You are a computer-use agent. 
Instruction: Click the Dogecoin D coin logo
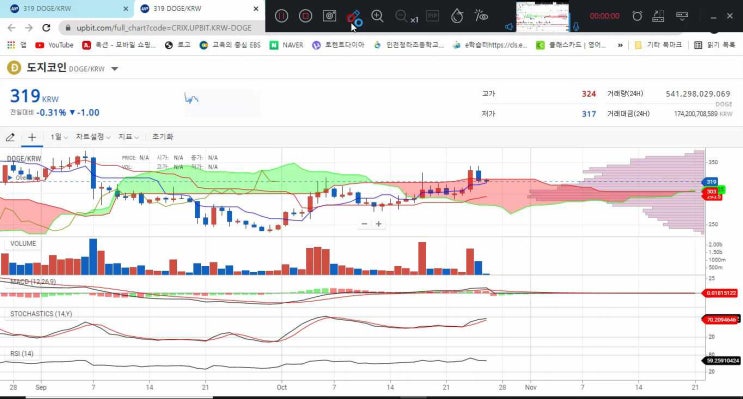click(14, 68)
